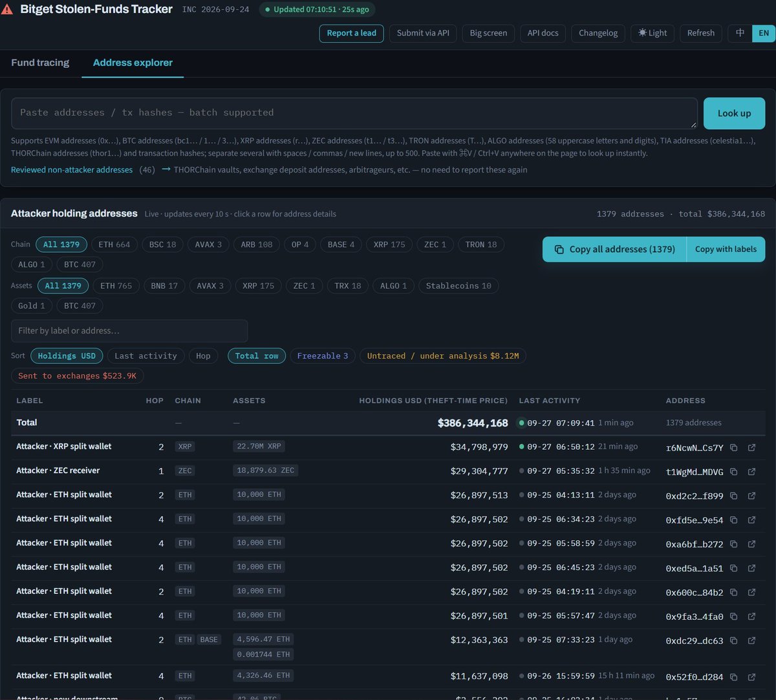Open t1WgMd…MDVG in external explorer

[x=751, y=472]
